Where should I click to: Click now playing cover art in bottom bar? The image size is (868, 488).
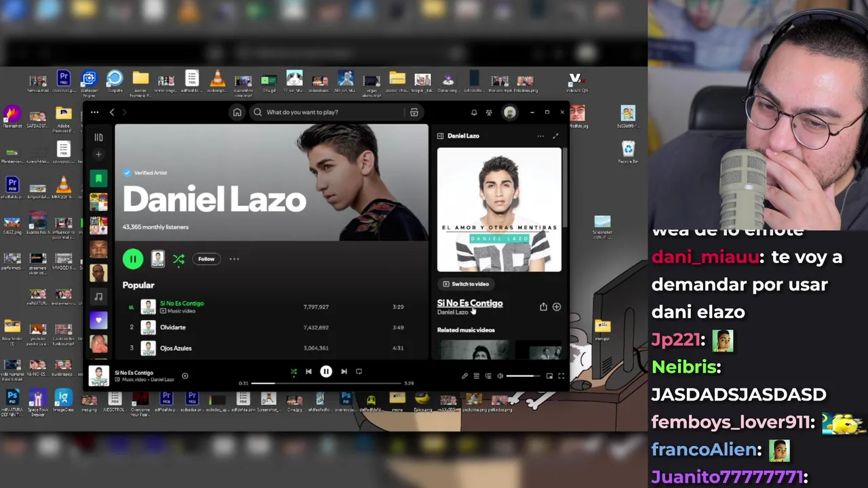[x=99, y=376]
